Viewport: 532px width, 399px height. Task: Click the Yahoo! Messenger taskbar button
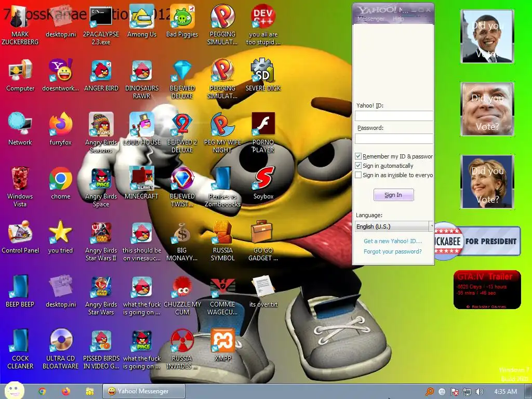point(144,392)
